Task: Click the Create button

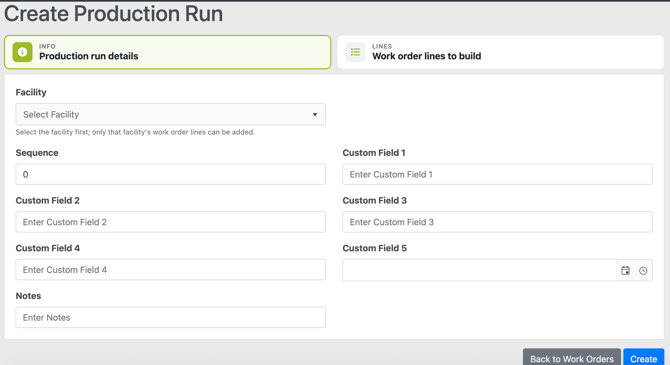Action: click(644, 357)
